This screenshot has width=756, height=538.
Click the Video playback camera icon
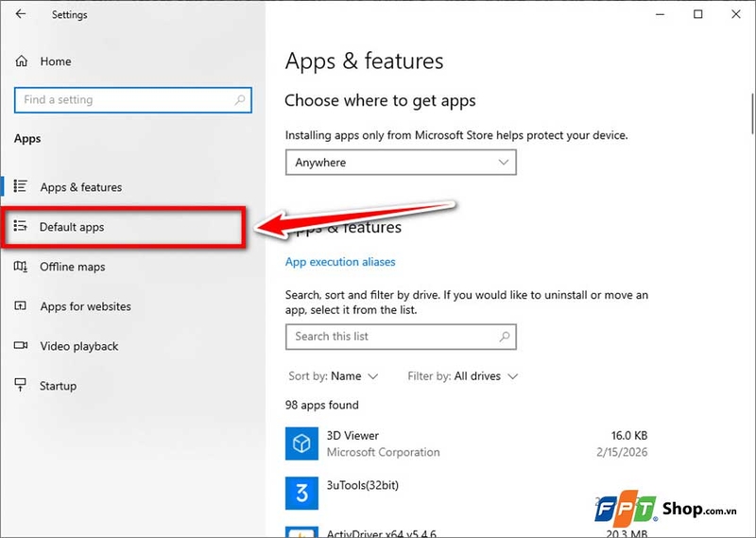[x=20, y=345]
